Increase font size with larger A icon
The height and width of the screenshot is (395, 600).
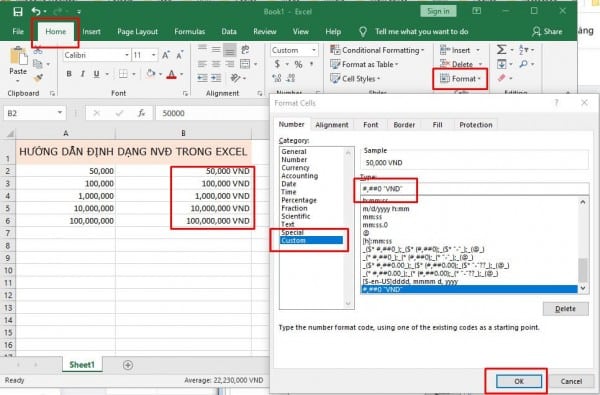[166, 55]
